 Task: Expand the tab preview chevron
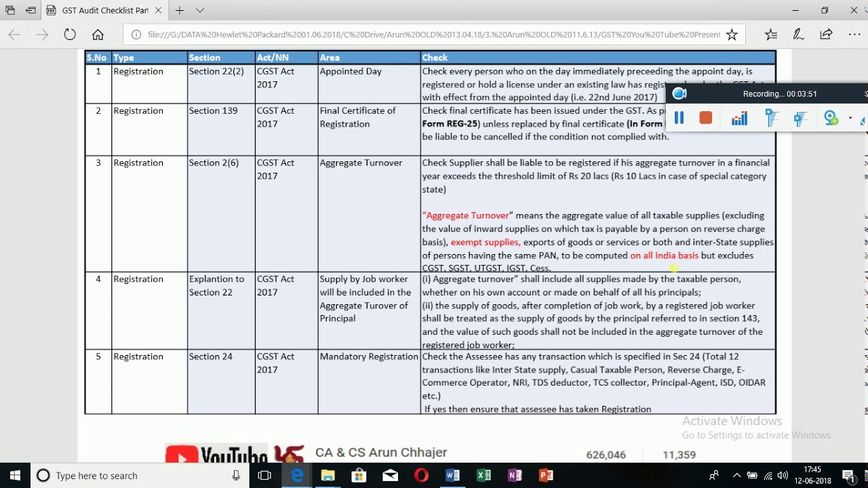pyautogui.click(x=200, y=11)
